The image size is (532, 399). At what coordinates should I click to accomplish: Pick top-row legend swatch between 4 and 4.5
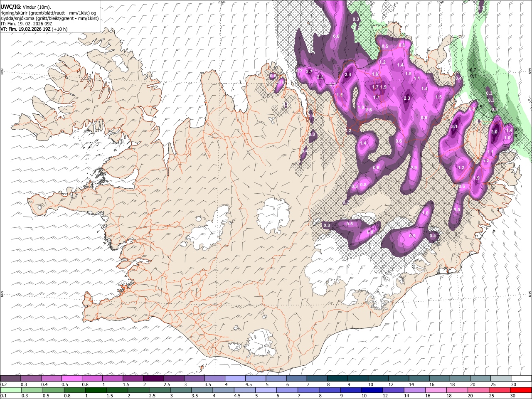[235, 379]
